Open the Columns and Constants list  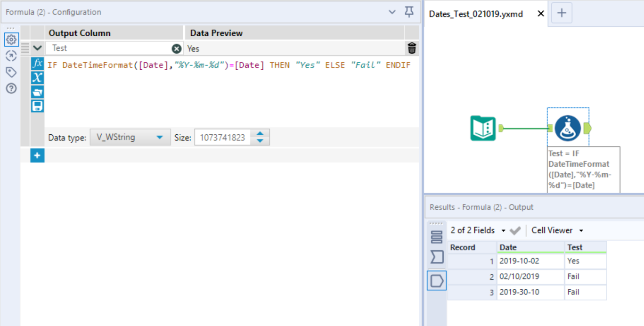click(38, 78)
